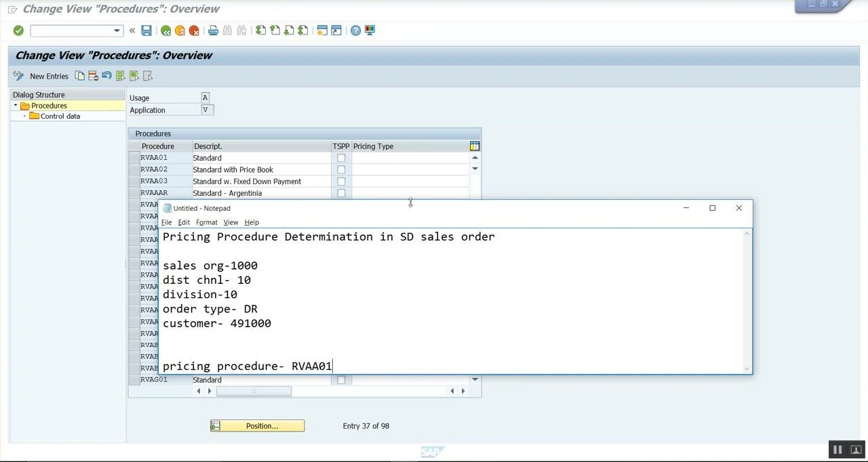Click inside the transaction command field
The width and height of the screenshot is (868, 462).
coord(71,30)
